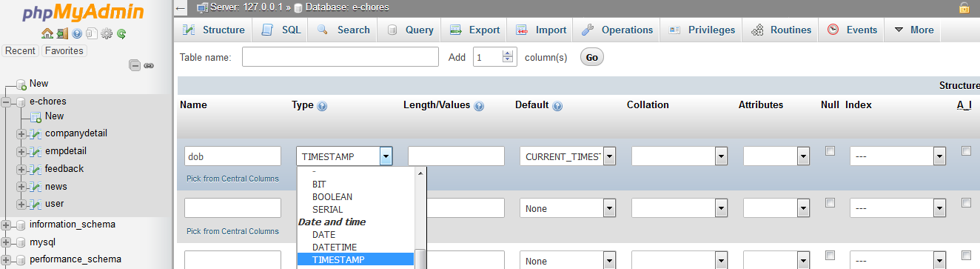Open the SQL tab
This screenshot has width=980, height=269.
[x=281, y=30]
